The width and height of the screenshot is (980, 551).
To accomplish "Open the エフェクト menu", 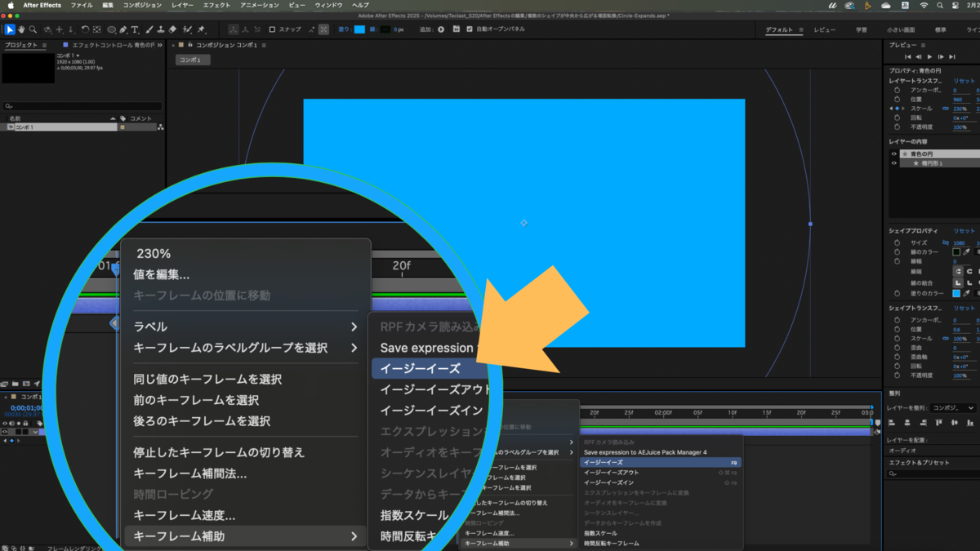I will click(x=216, y=5).
